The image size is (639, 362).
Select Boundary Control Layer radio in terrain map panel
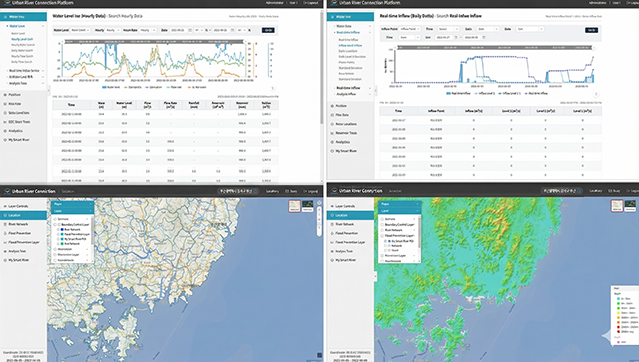click(382, 225)
